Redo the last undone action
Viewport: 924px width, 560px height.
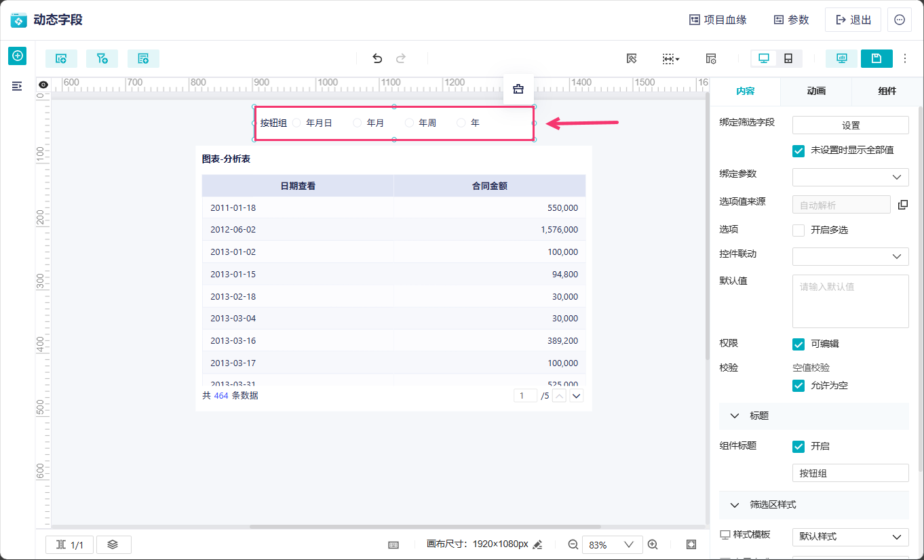coord(401,59)
